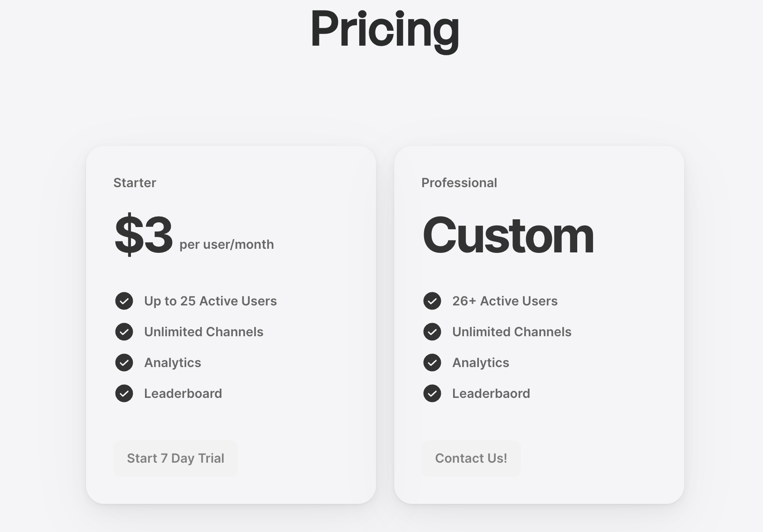Click the $3 price text
763x532 pixels.
143,235
